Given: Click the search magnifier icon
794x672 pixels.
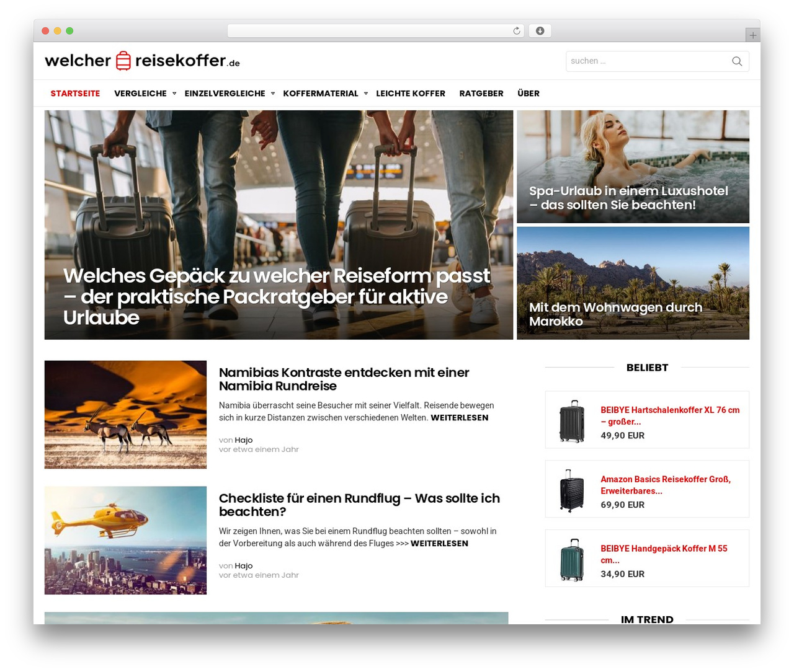Looking at the screenshot, I should [737, 61].
